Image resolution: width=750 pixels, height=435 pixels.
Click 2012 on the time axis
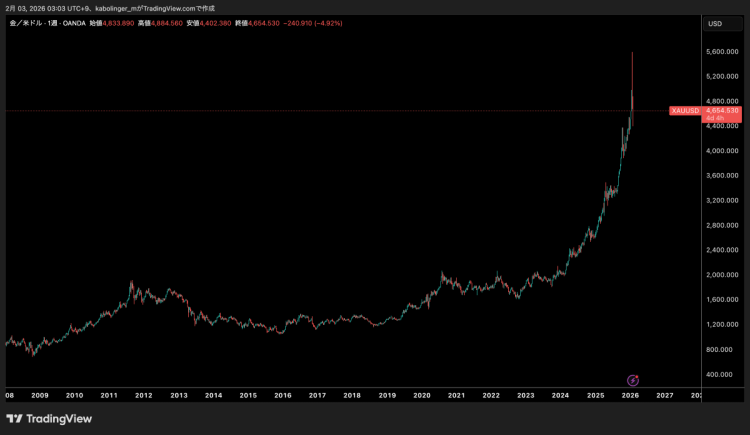[x=144, y=396]
